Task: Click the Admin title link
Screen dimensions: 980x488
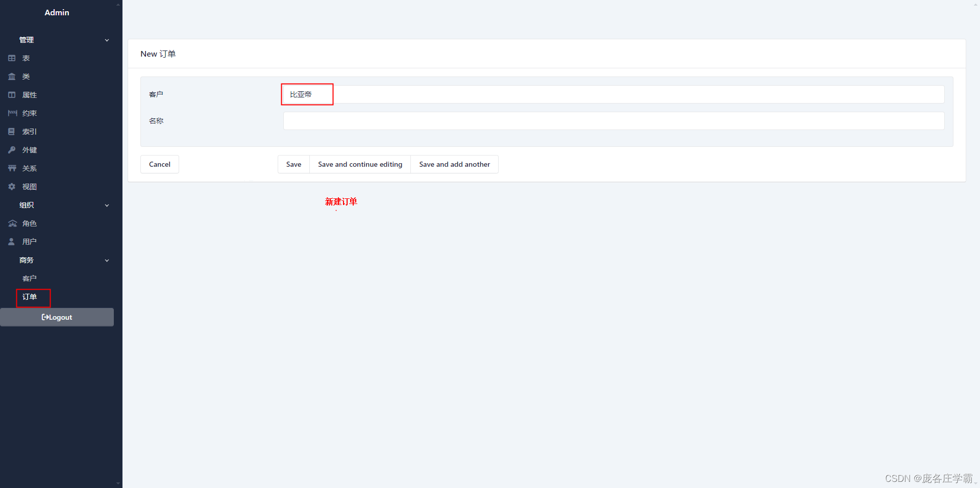Action: click(x=57, y=12)
